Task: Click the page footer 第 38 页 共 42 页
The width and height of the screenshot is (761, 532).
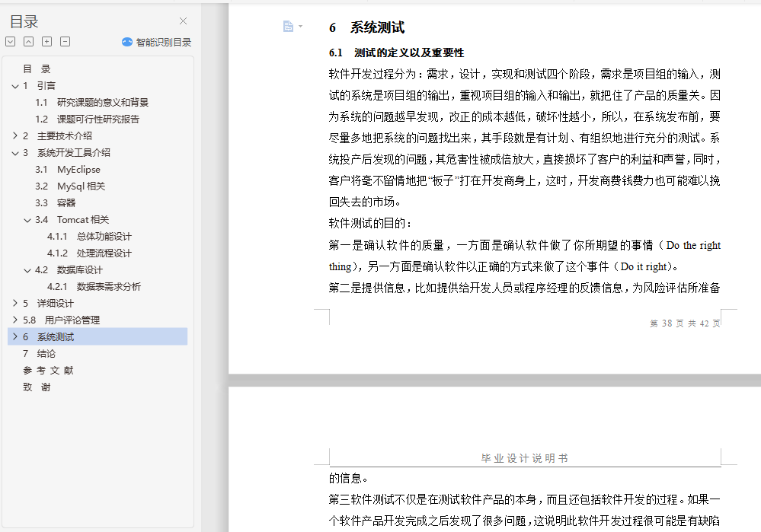Action: [x=685, y=323]
